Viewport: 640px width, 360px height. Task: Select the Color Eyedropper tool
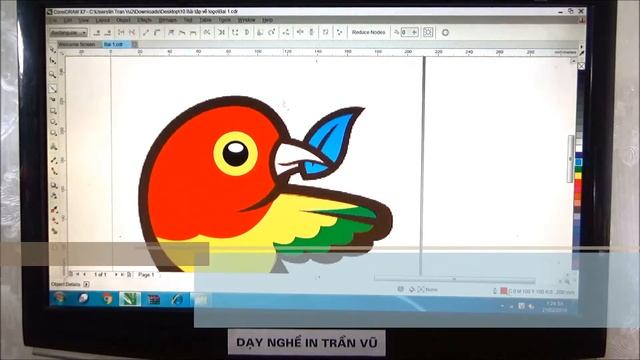[x=54, y=210]
